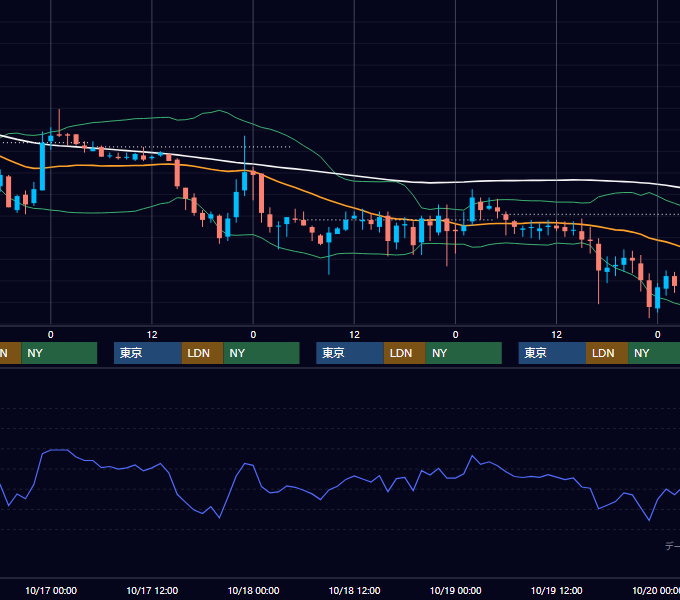Select the LDN session block on 10/17
Image resolution: width=680 pixels, height=600 pixels.
pos(202,353)
